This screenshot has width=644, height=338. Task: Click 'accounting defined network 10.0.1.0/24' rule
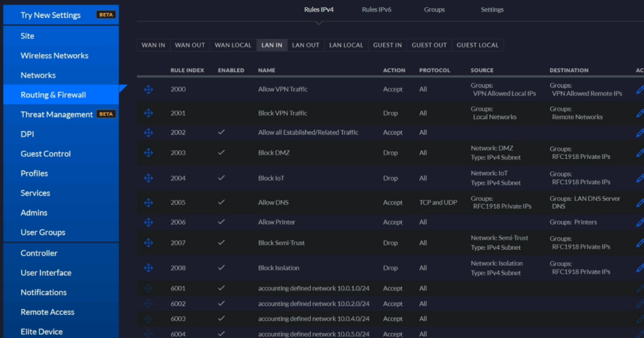click(x=314, y=288)
